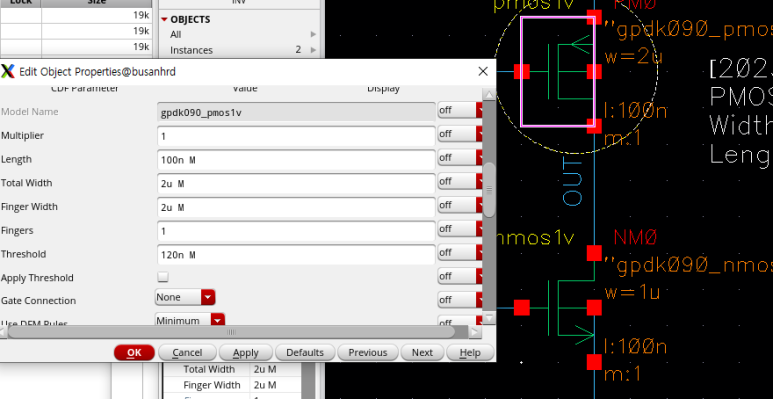
Task: Click the PMOS drain pin square
Action: [594, 126]
